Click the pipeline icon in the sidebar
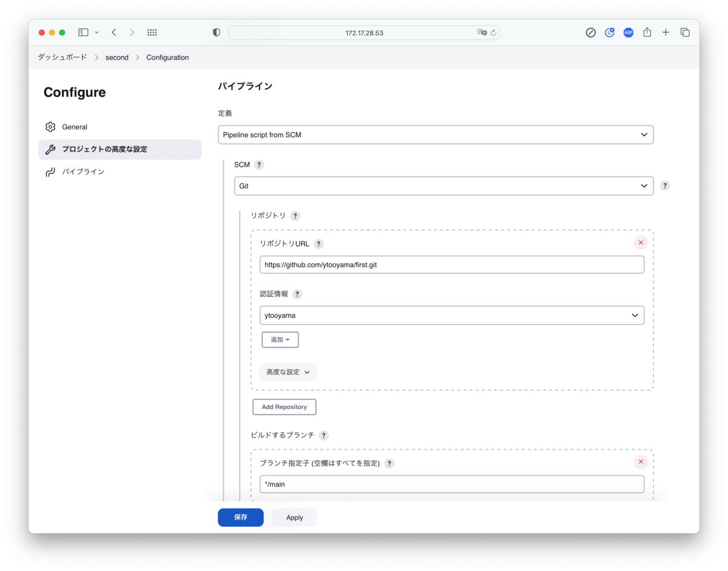Viewport: 728px width, 571px height. point(50,172)
